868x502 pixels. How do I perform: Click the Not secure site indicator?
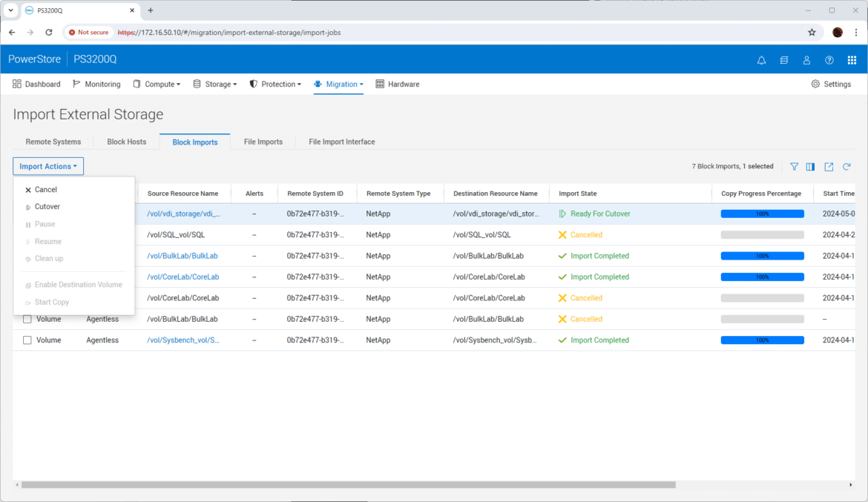click(88, 33)
